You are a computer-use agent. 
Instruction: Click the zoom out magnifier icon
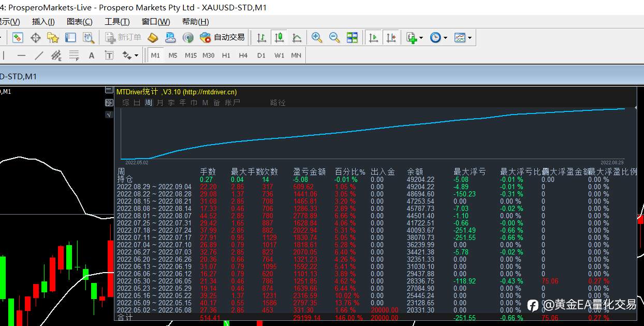coord(334,38)
